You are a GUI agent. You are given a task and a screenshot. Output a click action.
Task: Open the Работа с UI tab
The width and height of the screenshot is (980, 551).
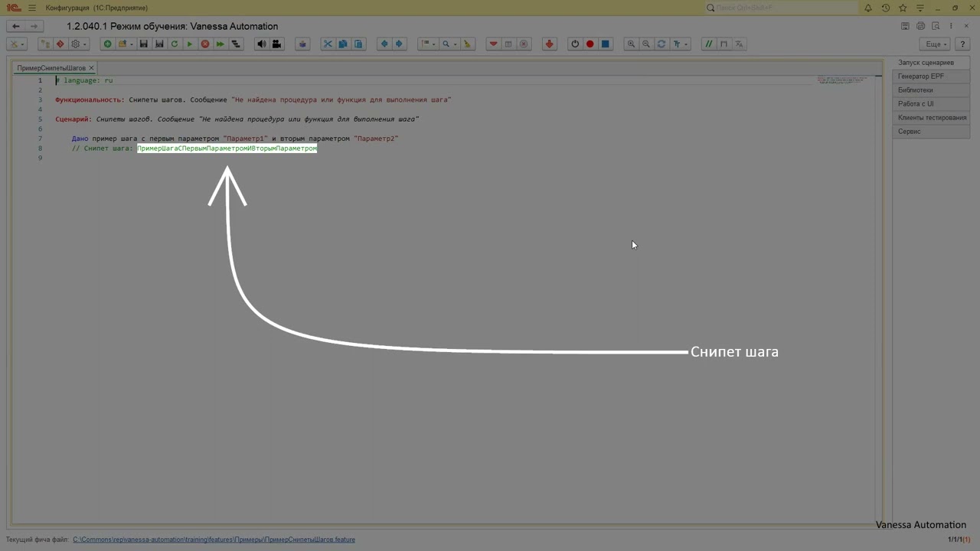point(931,104)
